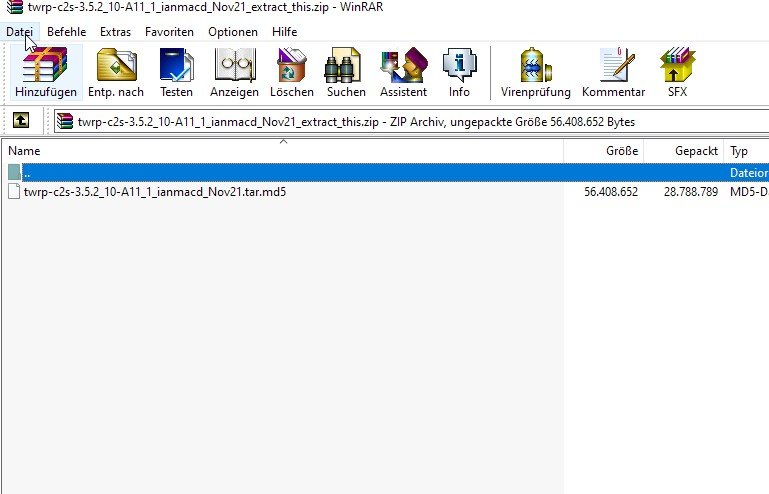Click the 28.788.789 packed size cell
769x494 pixels.
[x=691, y=191]
